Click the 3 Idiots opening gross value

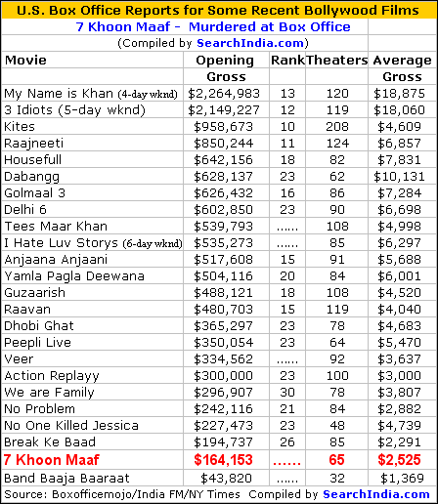[224, 110]
